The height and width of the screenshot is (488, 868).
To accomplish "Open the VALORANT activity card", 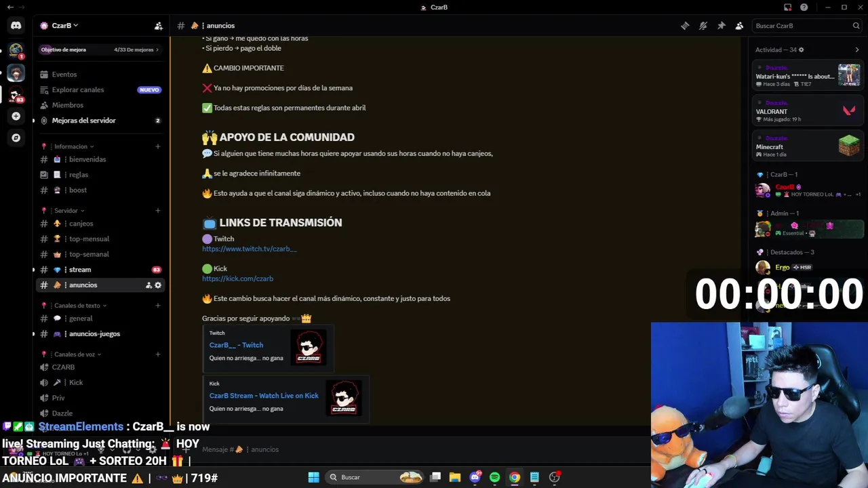I will pos(808,111).
